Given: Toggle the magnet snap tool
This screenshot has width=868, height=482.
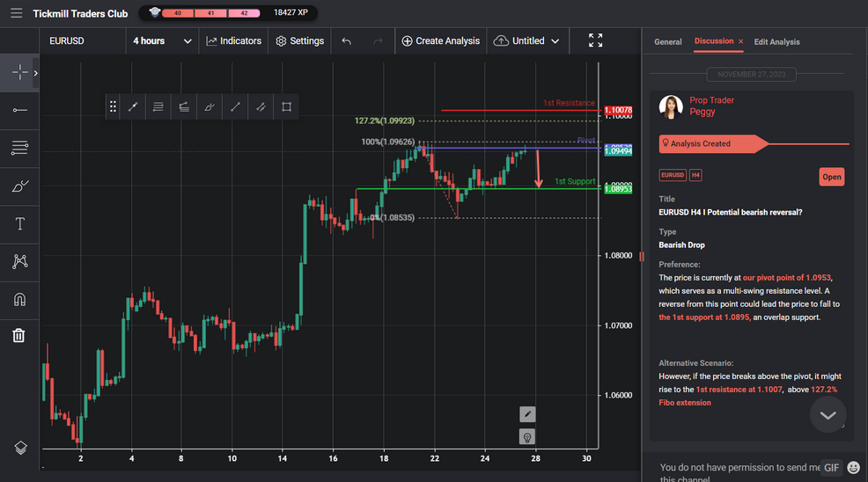Looking at the screenshot, I should click(x=19, y=299).
